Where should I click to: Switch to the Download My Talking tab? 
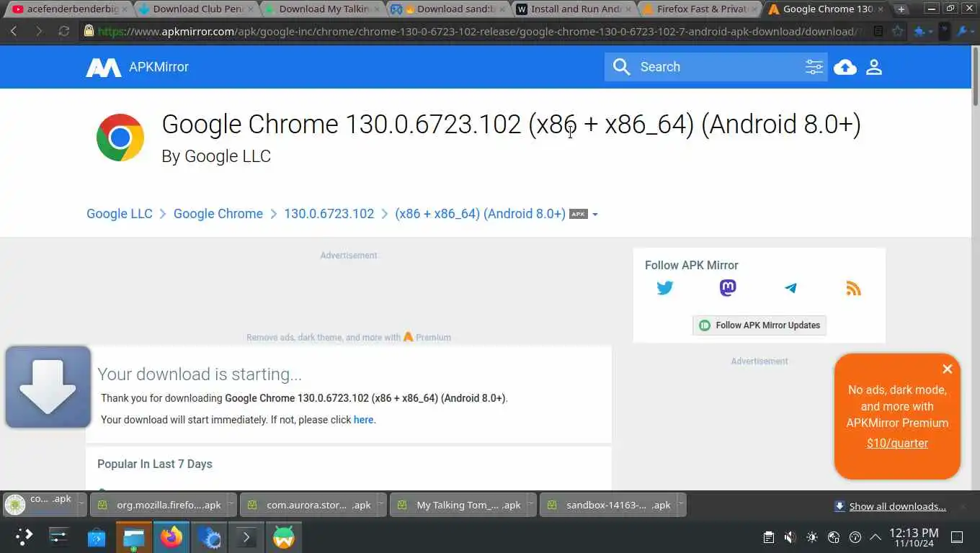(x=322, y=9)
